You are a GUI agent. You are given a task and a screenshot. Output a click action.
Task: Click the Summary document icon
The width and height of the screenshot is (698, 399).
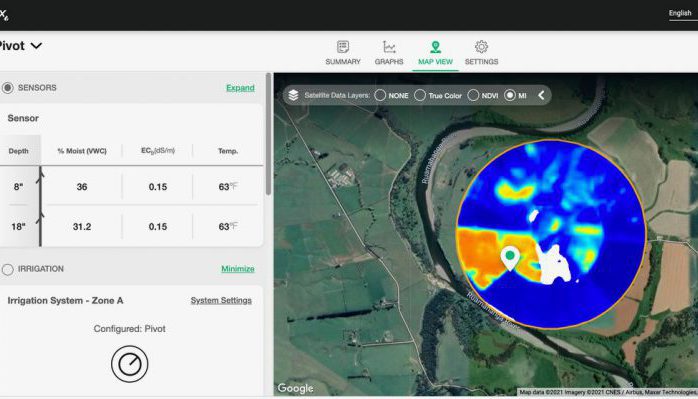pos(343,47)
